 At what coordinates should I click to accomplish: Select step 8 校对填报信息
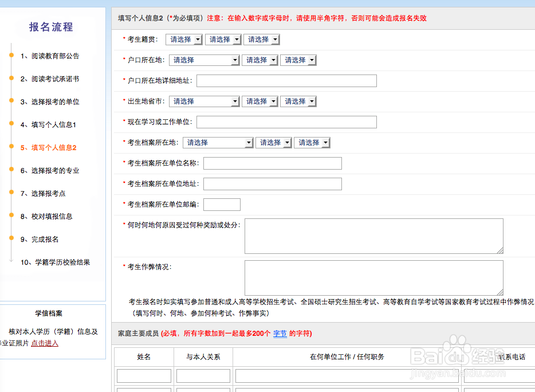click(46, 216)
